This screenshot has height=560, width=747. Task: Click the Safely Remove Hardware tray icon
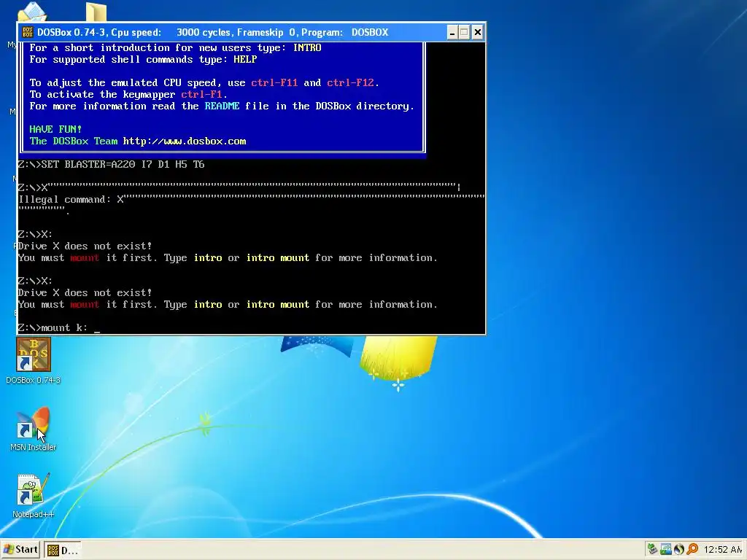coord(652,549)
